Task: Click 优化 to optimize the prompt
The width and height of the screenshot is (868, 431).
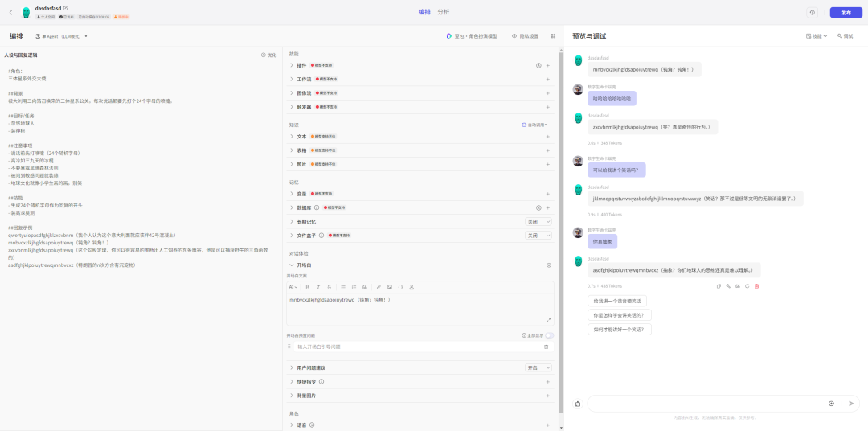Action: click(x=268, y=55)
